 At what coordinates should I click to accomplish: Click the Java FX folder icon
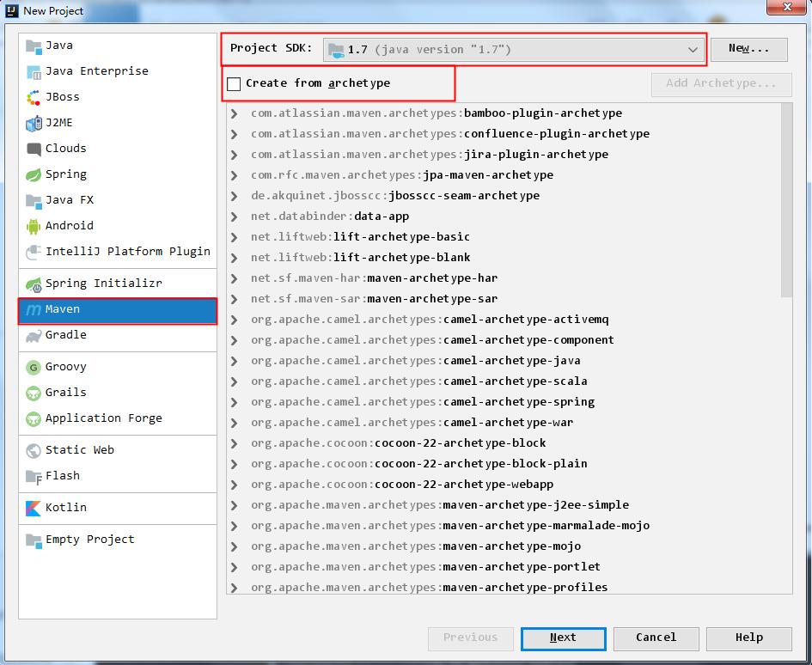34,200
